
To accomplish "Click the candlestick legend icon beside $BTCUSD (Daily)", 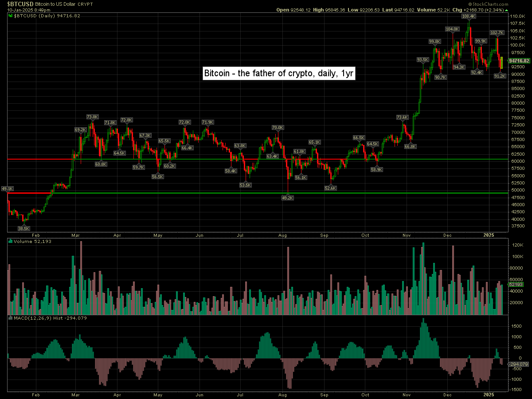I will pyautogui.click(x=11, y=15).
